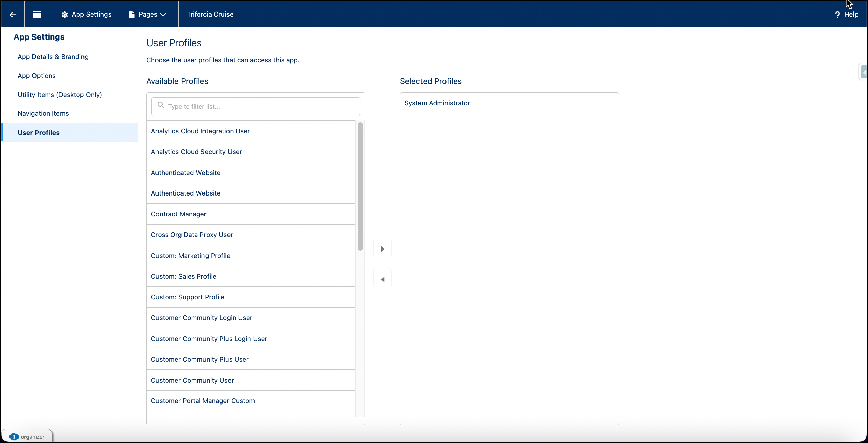868x443 pixels.
Task: Select Customer Community User profile
Action: pos(251,380)
